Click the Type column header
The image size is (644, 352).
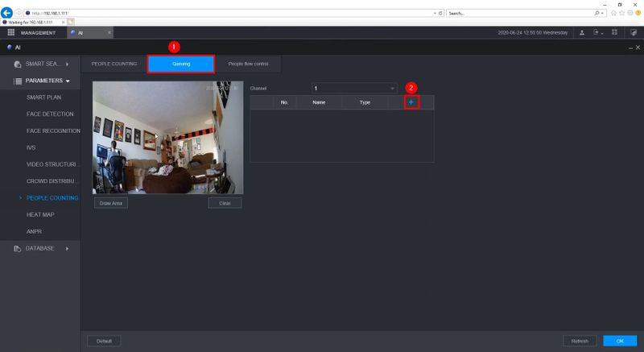(365, 102)
